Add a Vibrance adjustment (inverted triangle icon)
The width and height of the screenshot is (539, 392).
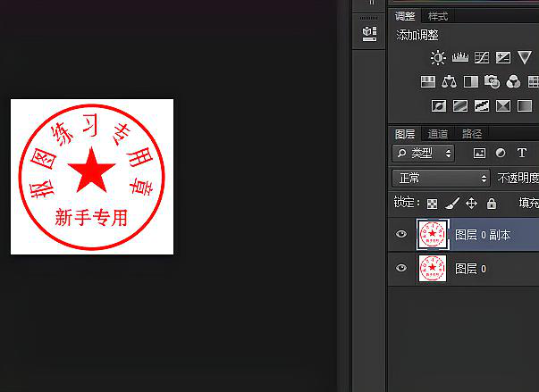pos(525,57)
